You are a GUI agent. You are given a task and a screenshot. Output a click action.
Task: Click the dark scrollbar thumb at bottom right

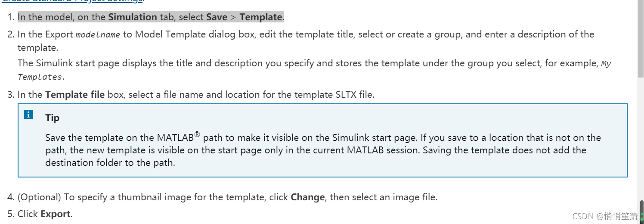642,211
